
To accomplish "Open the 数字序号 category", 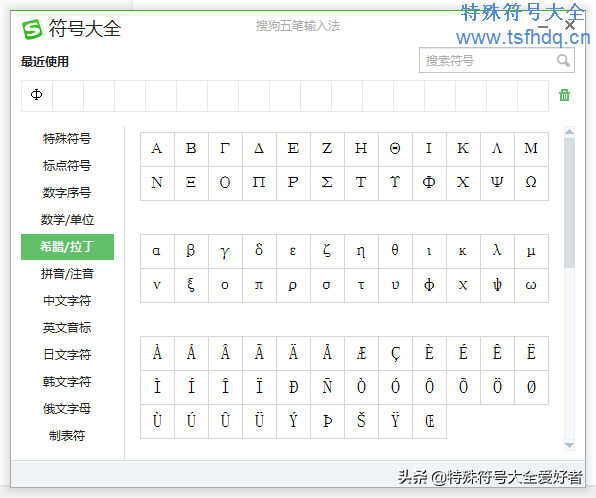I will (67, 192).
